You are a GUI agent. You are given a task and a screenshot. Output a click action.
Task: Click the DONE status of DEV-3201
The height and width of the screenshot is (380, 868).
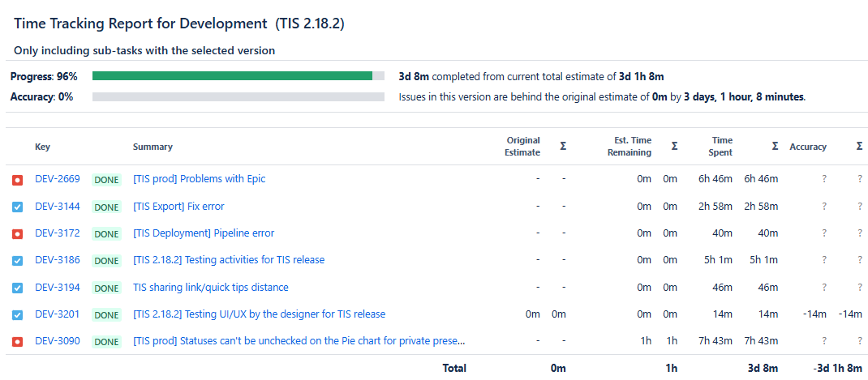point(106,314)
